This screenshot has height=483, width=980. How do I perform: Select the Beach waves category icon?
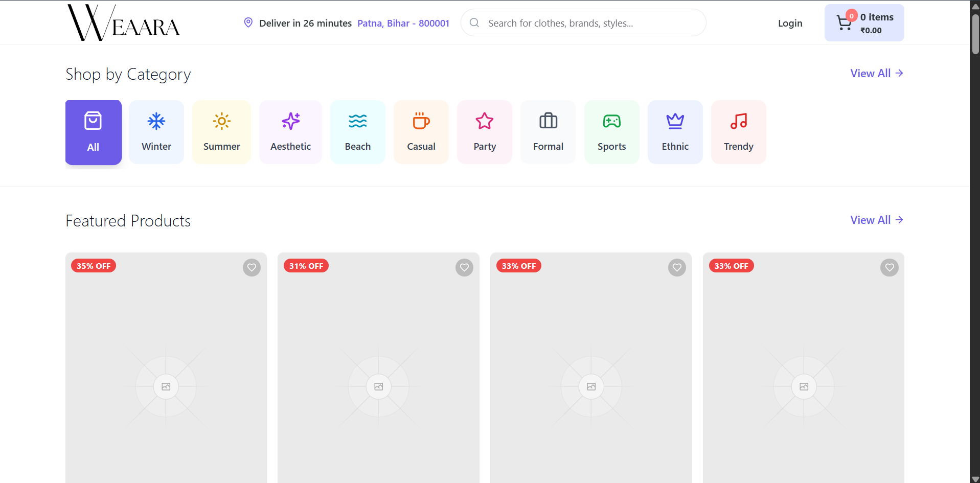358,121
